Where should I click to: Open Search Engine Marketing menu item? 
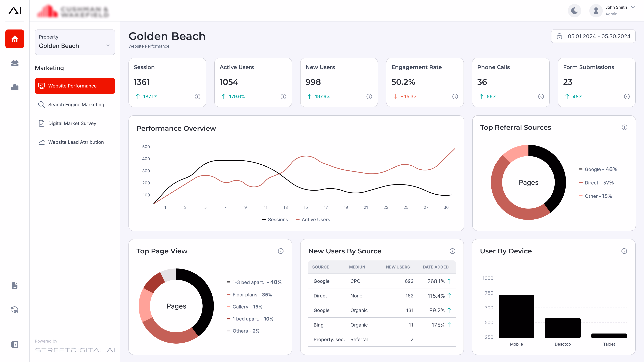coord(75,104)
